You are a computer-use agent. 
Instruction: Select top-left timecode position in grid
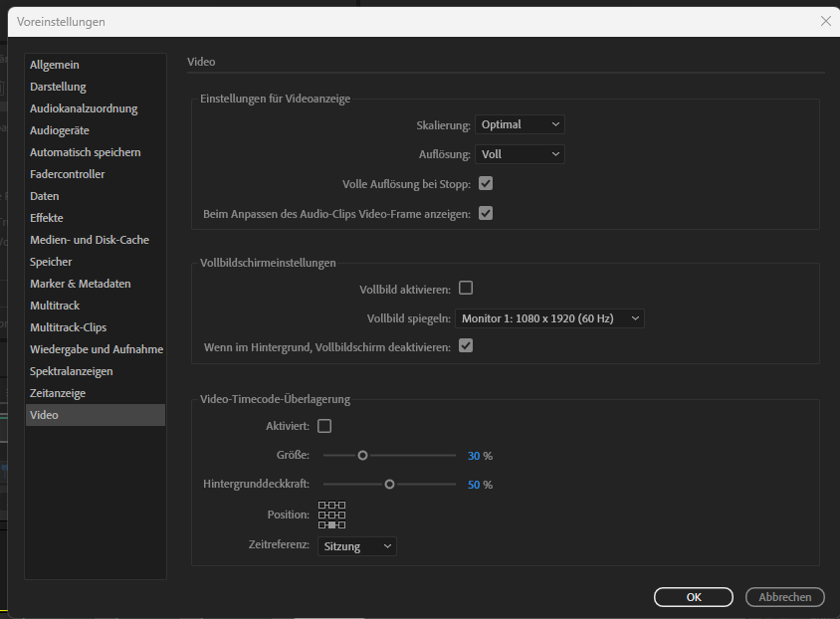coord(321,506)
